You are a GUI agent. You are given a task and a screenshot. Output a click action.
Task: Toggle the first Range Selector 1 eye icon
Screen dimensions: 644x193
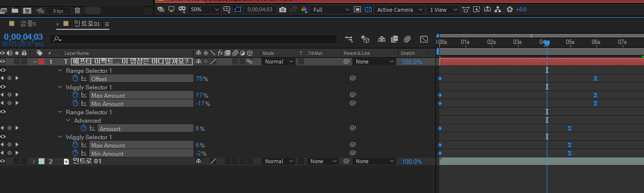(x=3, y=70)
